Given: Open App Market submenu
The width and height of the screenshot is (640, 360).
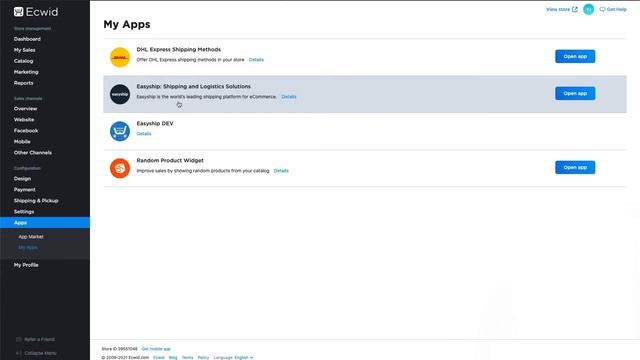Looking at the screenshot, I should point(31,237).
